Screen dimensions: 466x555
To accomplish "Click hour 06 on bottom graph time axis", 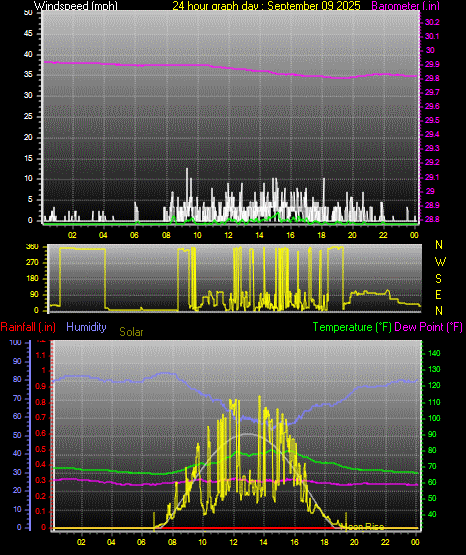I will (141, 542).
